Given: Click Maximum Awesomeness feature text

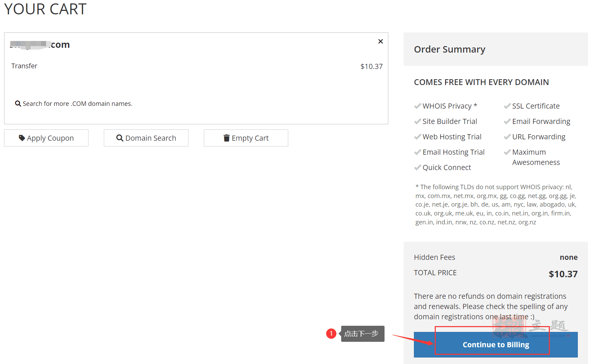Looking at the screenshot, I should 536,157.
